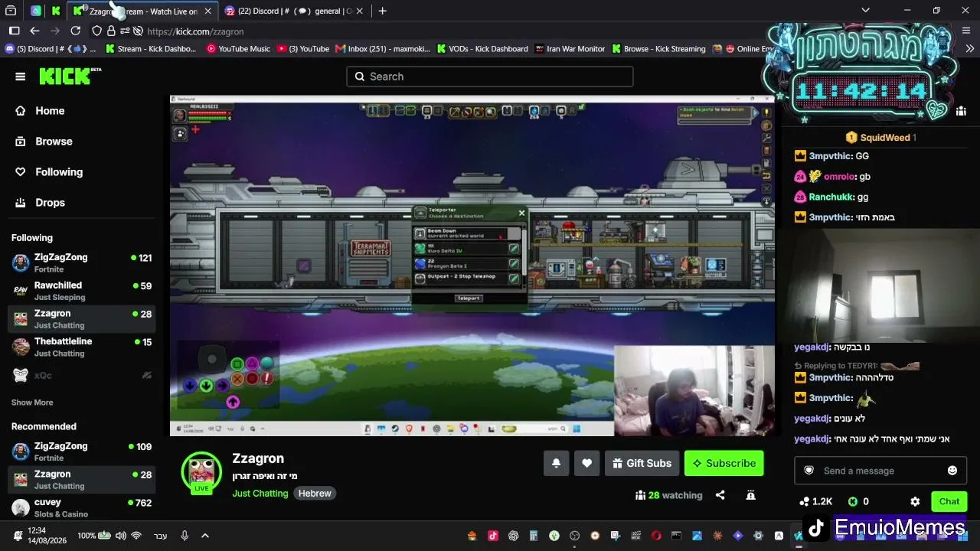
Task: Show more bookmarks overflow chevron
Action: click(x=970, y=49)
